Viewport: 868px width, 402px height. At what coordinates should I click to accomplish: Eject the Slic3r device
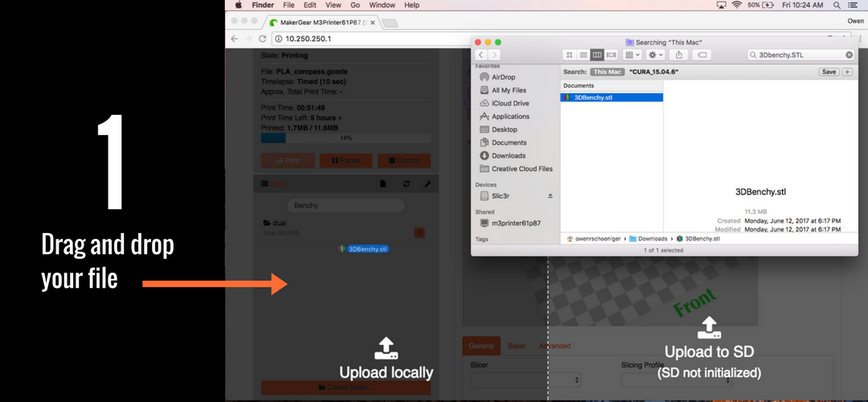[551, 195]
